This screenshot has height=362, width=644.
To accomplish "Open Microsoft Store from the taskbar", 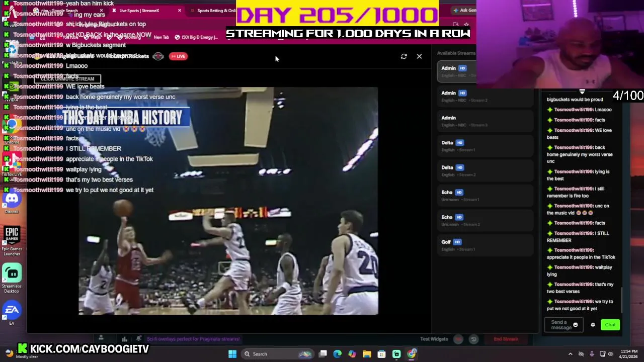I will pos(382,354).
